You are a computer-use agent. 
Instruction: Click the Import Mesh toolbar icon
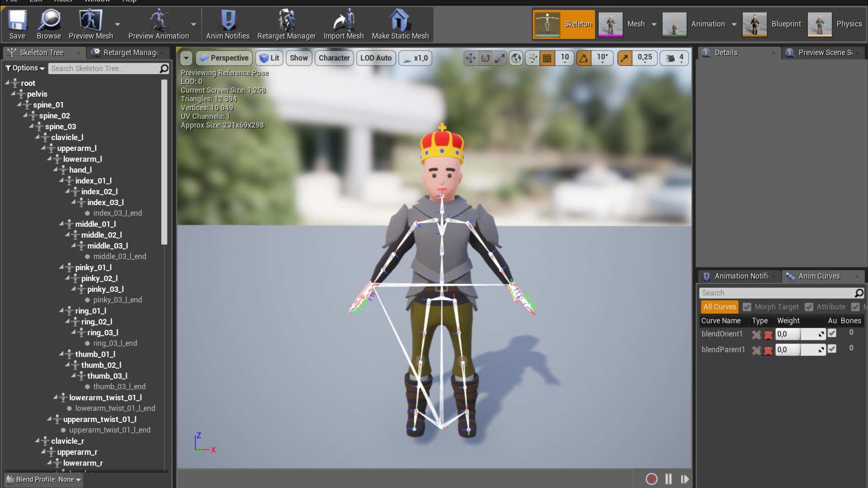coord(344,20)
